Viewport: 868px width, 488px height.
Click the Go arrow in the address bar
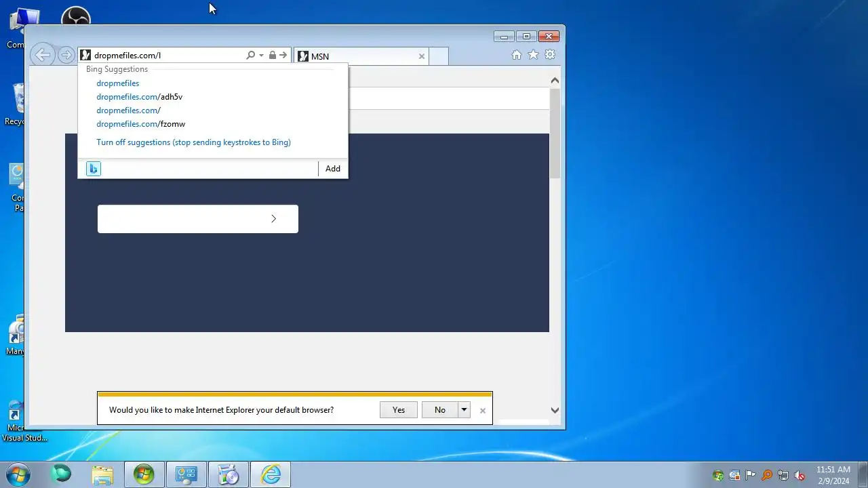click(283, 56)
